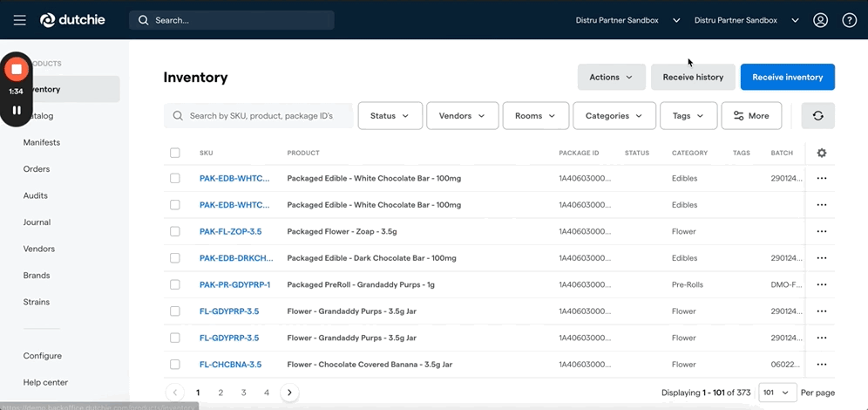Open table column settings gear

[822, 153]
